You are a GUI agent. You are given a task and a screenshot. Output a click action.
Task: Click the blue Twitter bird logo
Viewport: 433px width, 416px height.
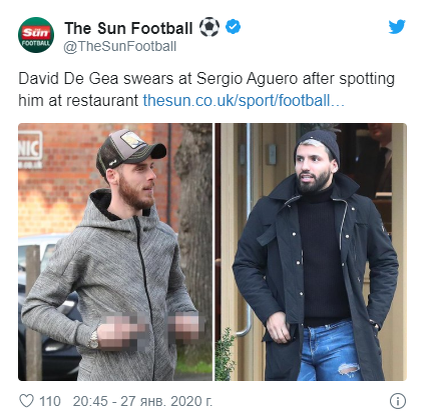pyautogui.click(x=397, y=27)
